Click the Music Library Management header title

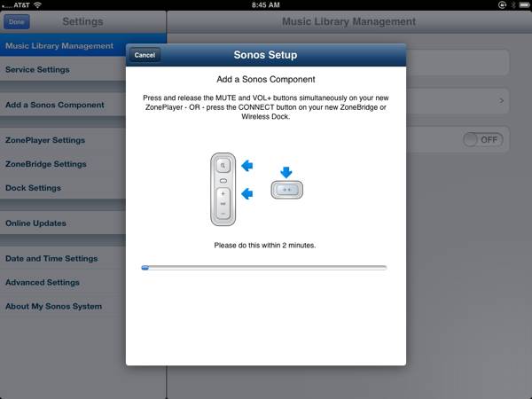[348, 21]
